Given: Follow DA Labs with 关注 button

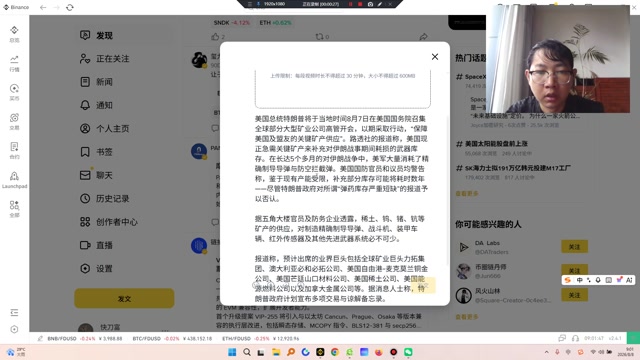Looking at the screenshot, I should [x=574, y=247].
